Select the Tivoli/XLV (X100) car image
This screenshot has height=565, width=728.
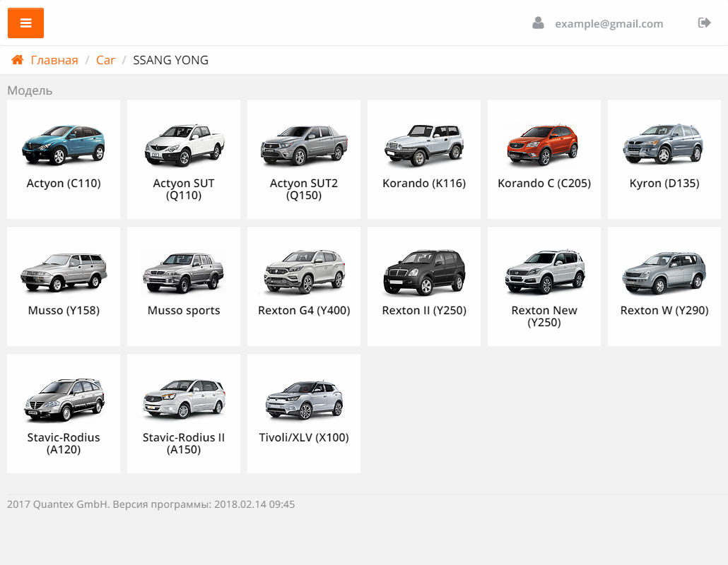[304, 399]
